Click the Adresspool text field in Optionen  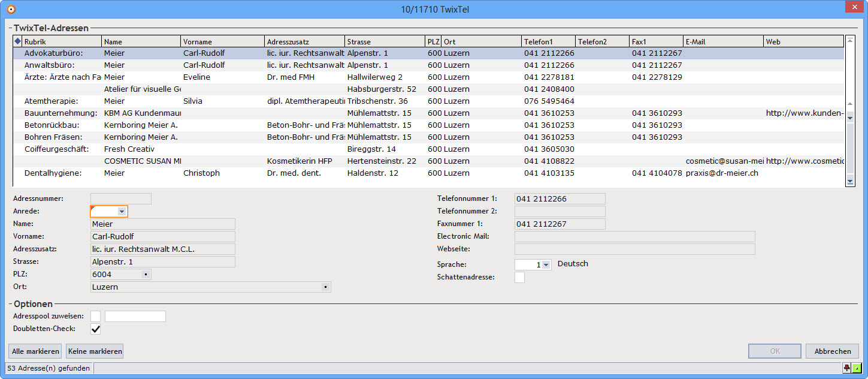click(x=135, y=316)
